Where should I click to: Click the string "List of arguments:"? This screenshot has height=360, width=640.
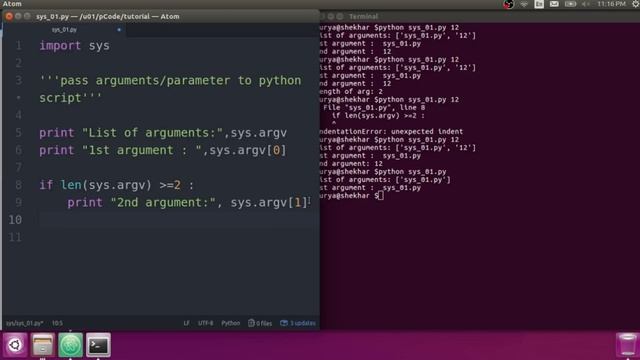pyautogui.click(x=153, y=133)
